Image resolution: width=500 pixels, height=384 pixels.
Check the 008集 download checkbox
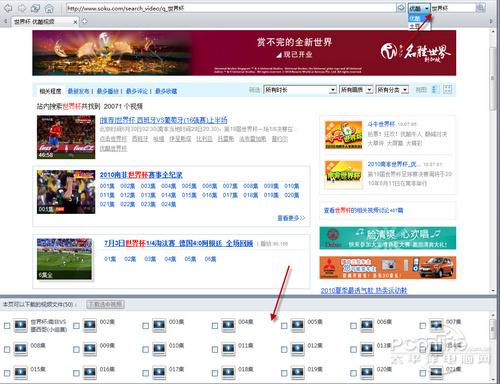[7, 350]
